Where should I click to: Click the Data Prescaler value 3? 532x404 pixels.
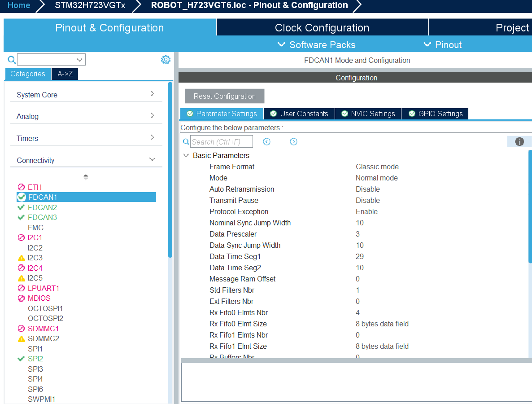click(358, 234)
